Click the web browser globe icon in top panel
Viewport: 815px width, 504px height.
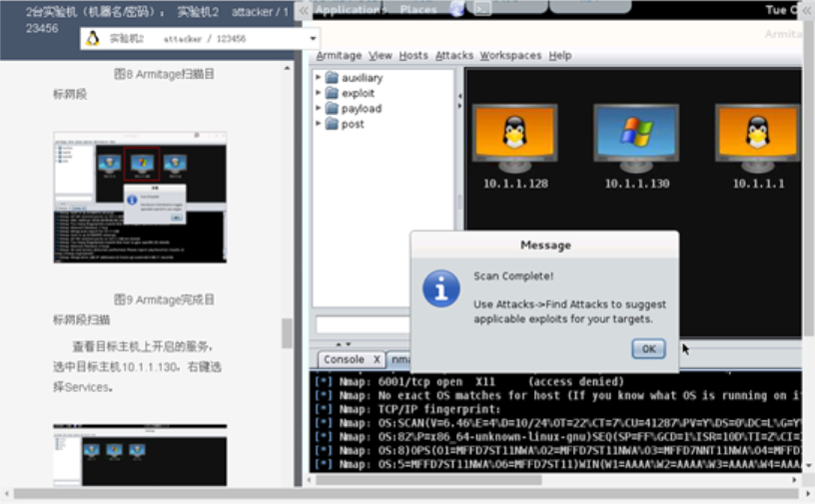coord(456,9)
